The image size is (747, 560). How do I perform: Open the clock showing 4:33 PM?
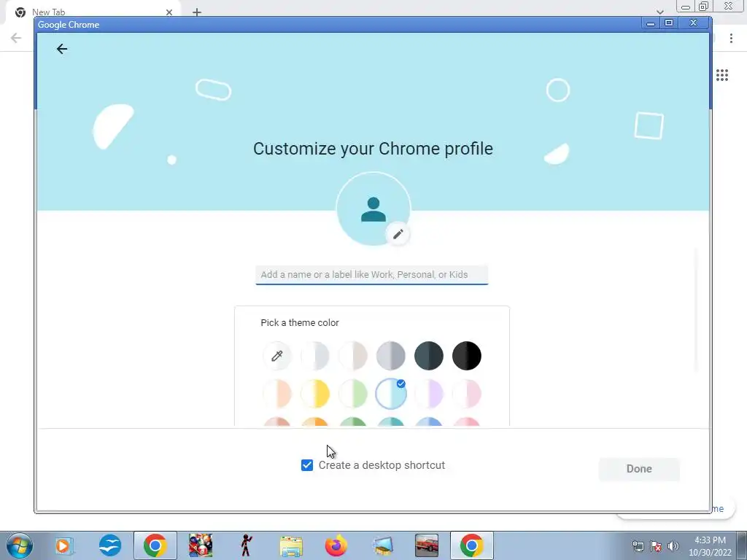[x=710, y=546]
